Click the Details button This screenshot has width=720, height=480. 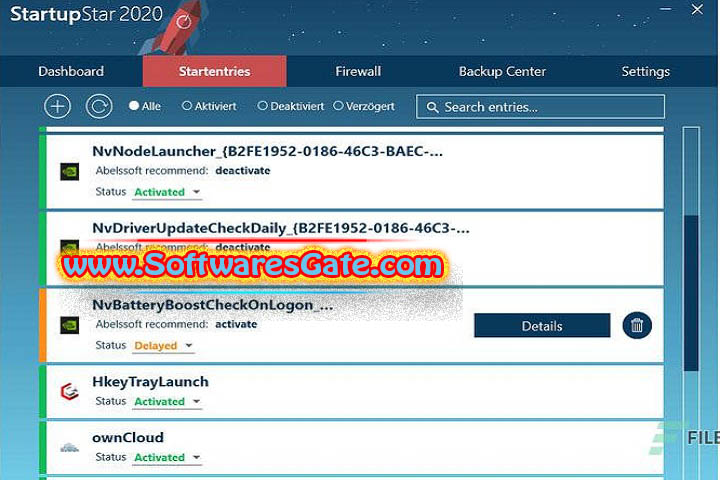point(542,326)
